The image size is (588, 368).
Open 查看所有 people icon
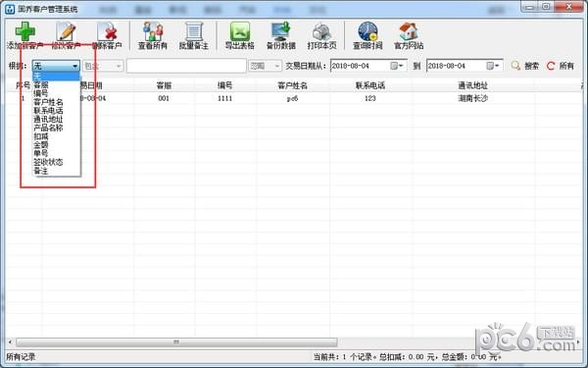pos(152,31)
